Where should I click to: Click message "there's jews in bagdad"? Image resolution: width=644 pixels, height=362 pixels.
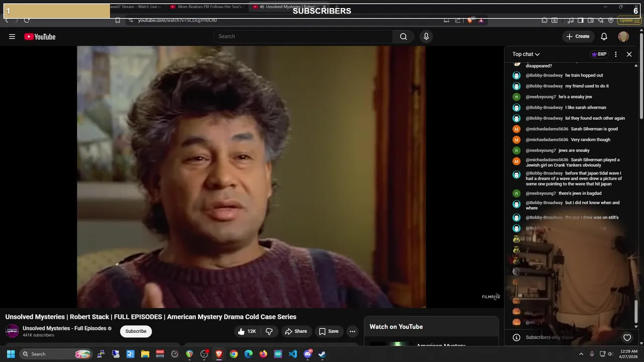(x=580, y=194)
